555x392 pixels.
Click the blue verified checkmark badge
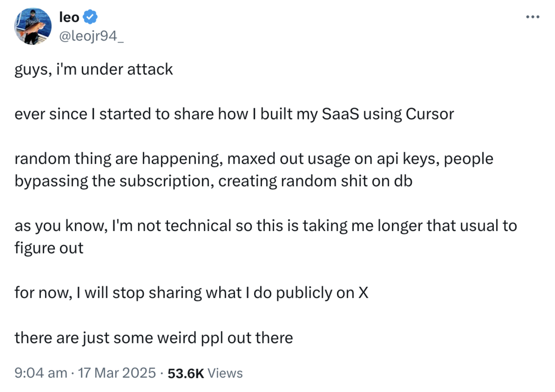[90, 17]
